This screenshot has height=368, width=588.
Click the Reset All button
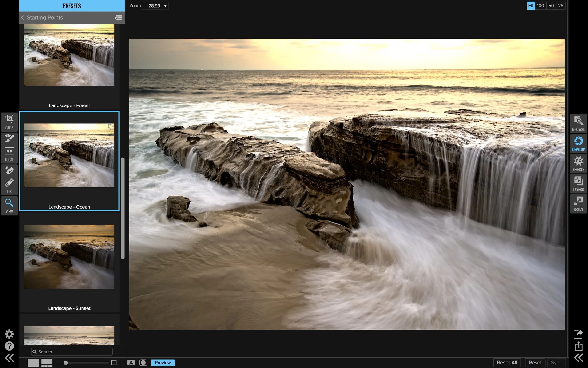(x=507, y=362)
